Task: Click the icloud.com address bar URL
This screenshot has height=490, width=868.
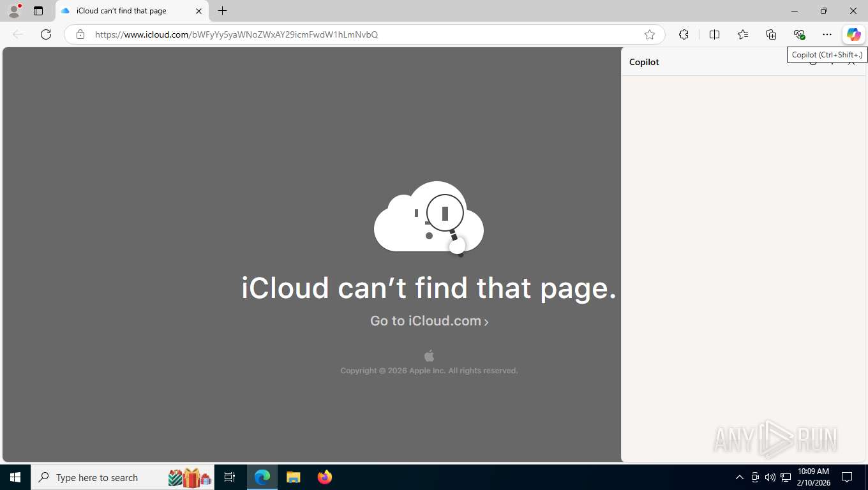Action: (237, 34)
